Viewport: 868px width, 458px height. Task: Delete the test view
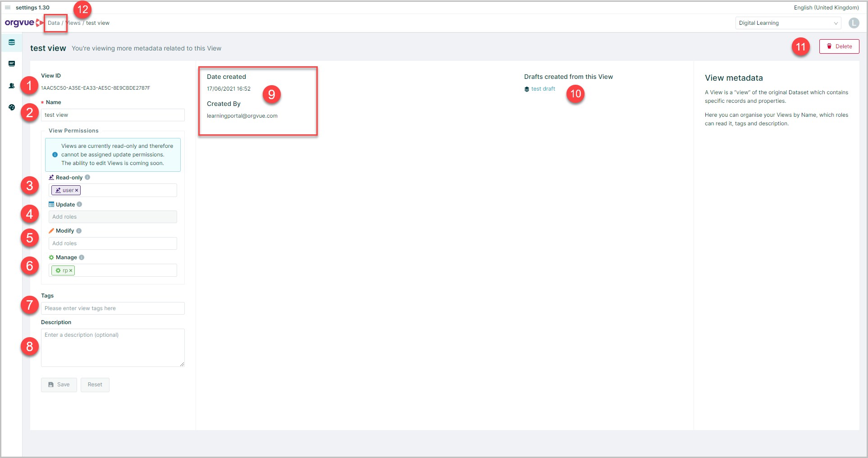pyautogui.click(x=839, y=46)
